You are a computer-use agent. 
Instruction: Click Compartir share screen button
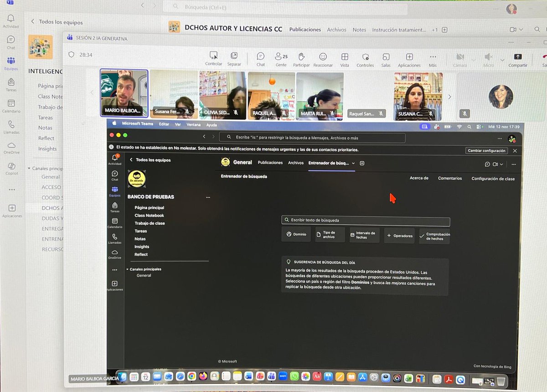518,60
